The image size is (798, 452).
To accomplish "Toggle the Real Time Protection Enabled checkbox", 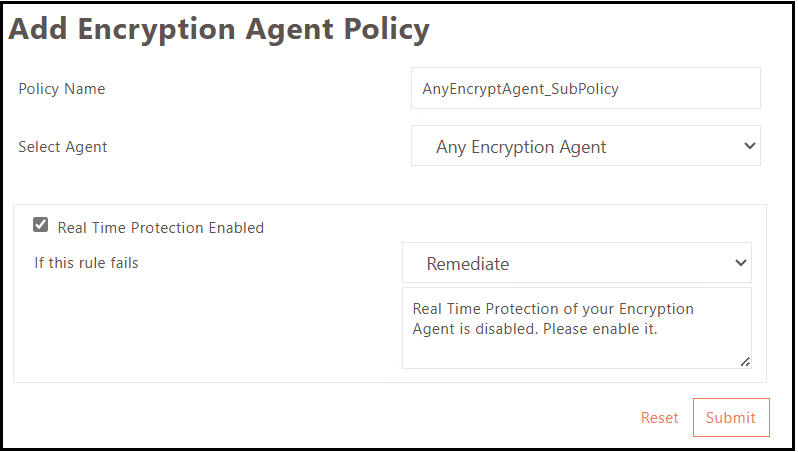I will pos(40,226).
